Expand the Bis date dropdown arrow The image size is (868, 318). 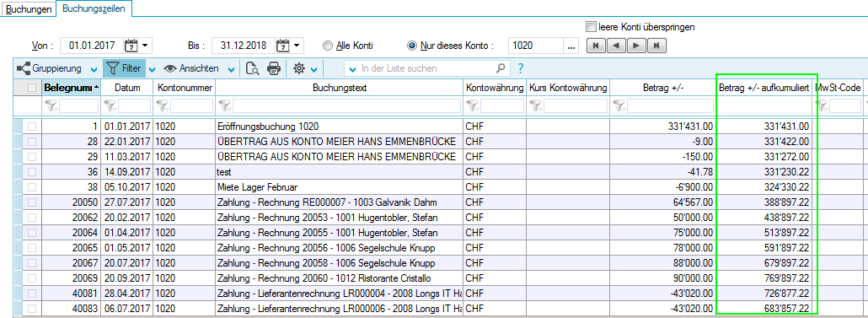pos(297,46)
